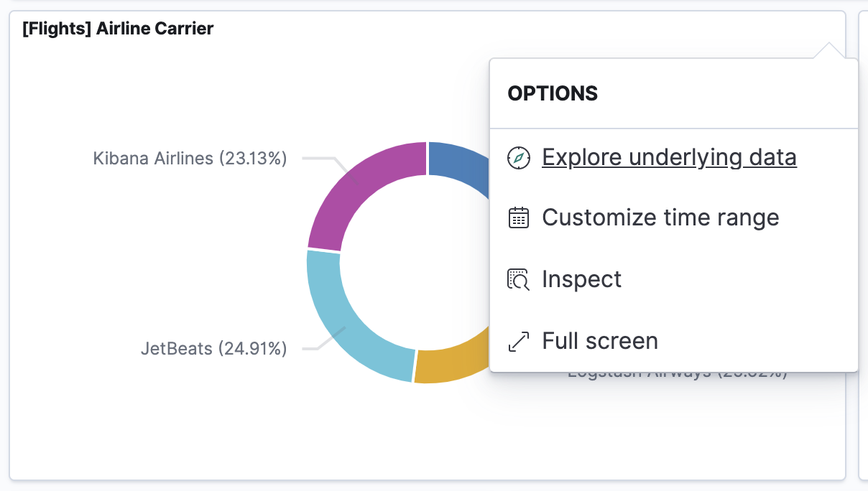Select Explore underlying data from the menu
This screenshot has width=868, height=491.
(669, 156)
